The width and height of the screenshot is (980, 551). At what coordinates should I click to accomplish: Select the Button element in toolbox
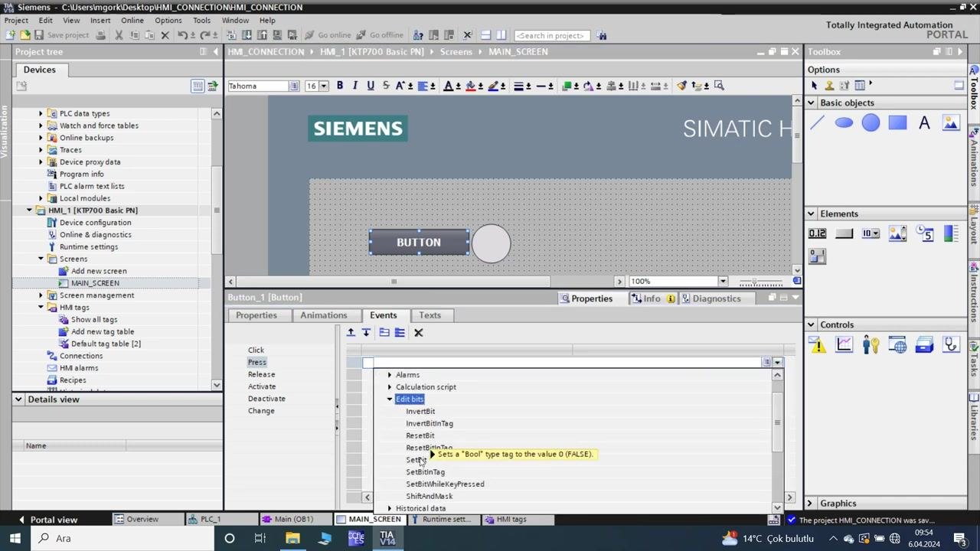(x=844, y=233)
